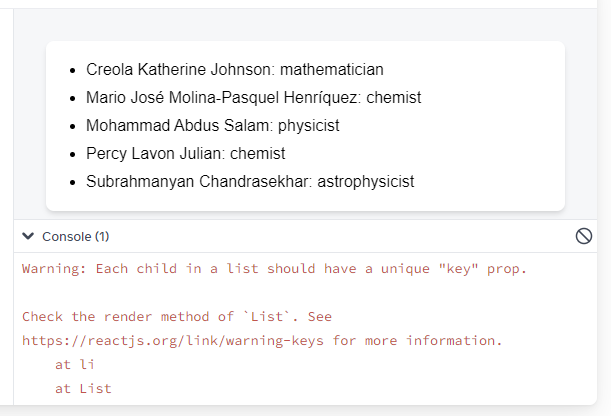Click the Console (1) header label
This screenshot has height=416, width=611.
tap(76, 236)
